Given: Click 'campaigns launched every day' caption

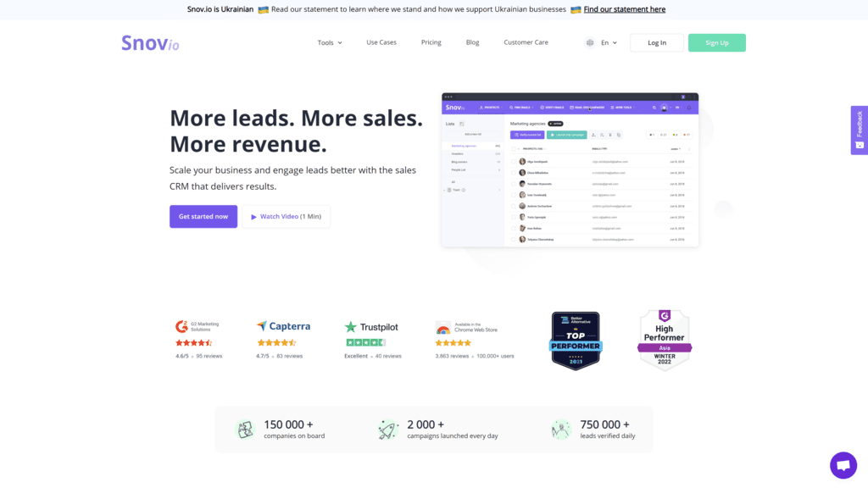Looking at the screenshot, I should pos(453,436).
